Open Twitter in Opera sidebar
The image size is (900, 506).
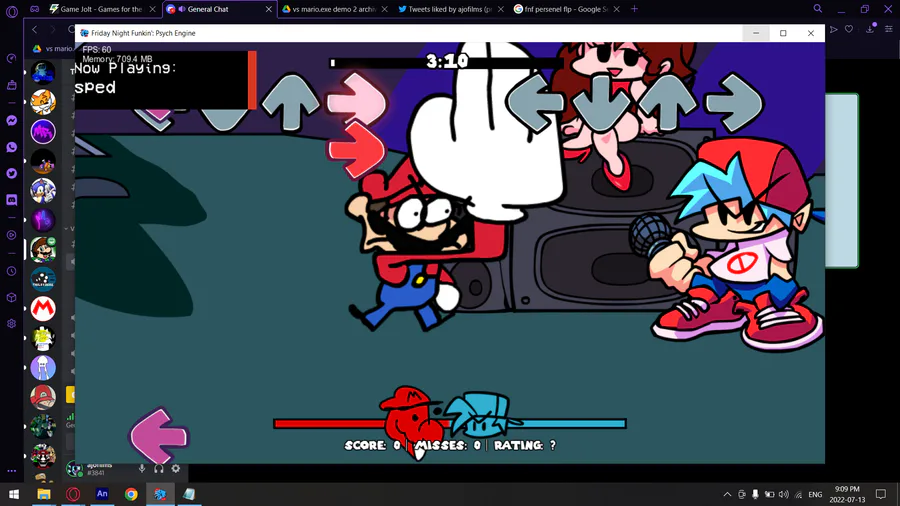click(x=11, y=173)
